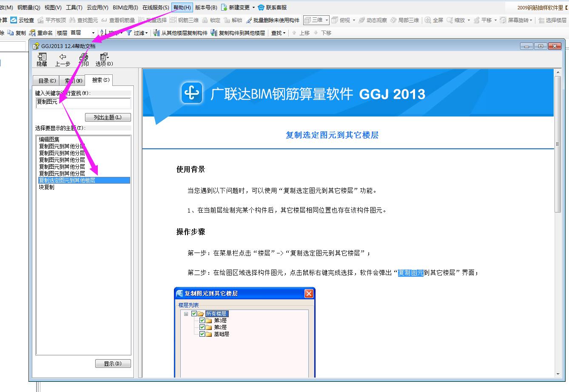Click the 隐藏 hide-pane icon in help

42,57
